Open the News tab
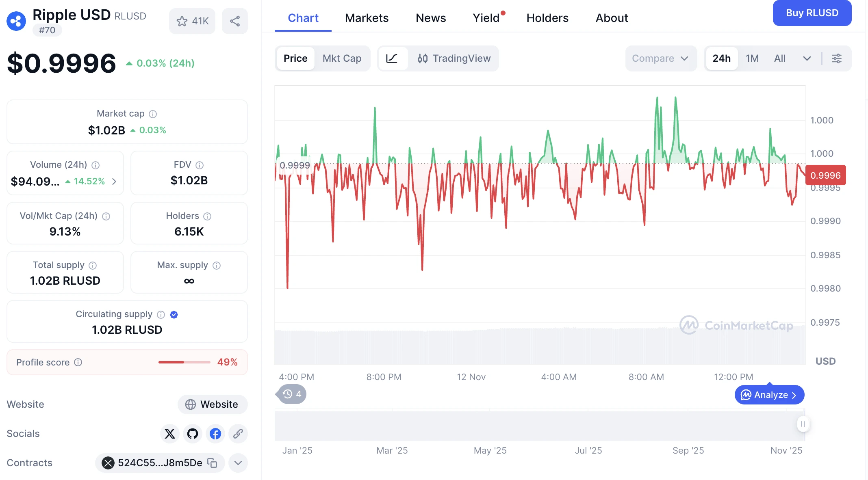The width and height of the screenshot is (868, 480). pos(431,18)
